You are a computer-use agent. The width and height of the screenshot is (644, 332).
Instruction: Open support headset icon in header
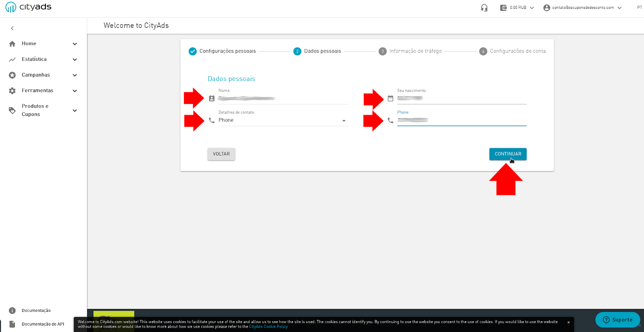[484, 8]
